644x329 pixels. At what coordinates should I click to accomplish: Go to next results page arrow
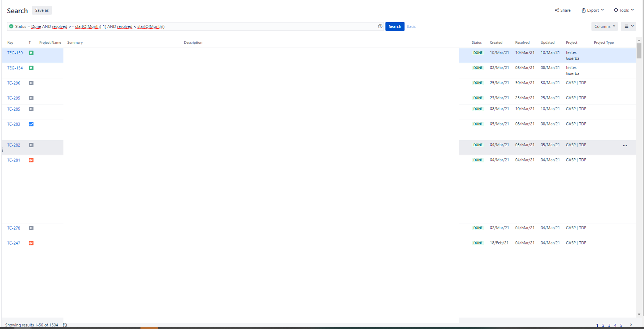tap(631, 325)
